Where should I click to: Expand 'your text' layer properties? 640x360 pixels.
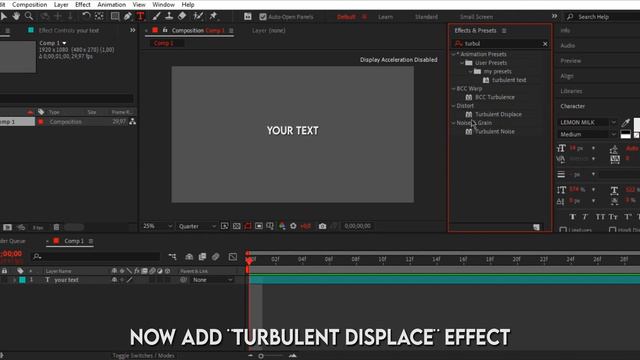[15, 280]
